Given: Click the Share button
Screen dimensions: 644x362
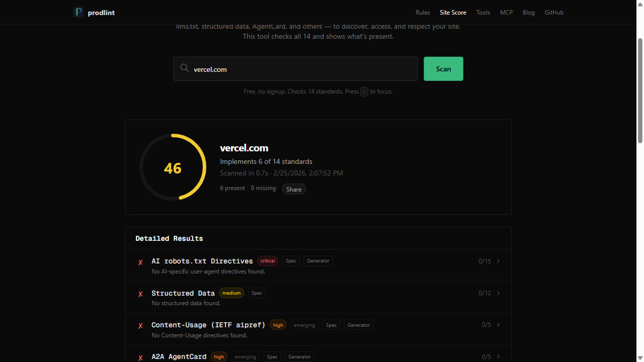Looking at the screenshot, I should pos(294,189).
